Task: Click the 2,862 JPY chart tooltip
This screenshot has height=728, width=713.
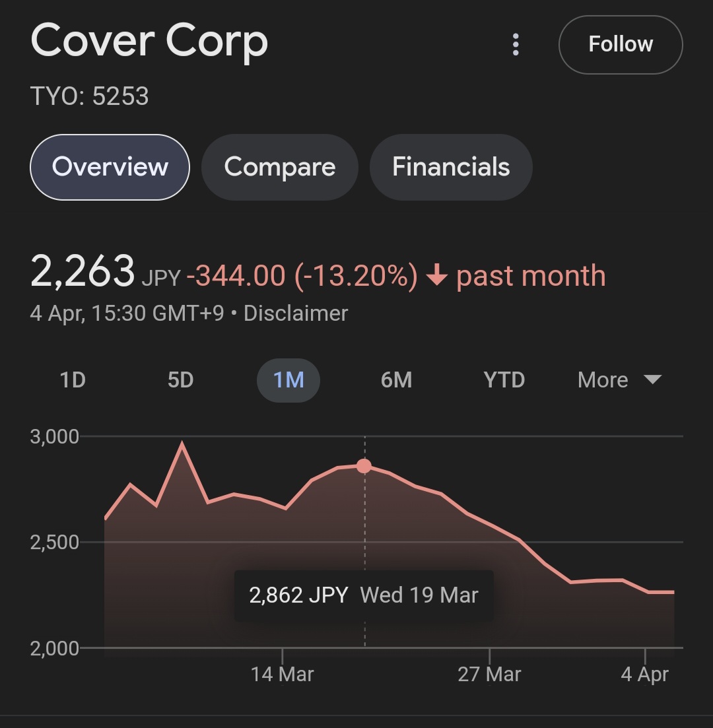Action: 364,596
